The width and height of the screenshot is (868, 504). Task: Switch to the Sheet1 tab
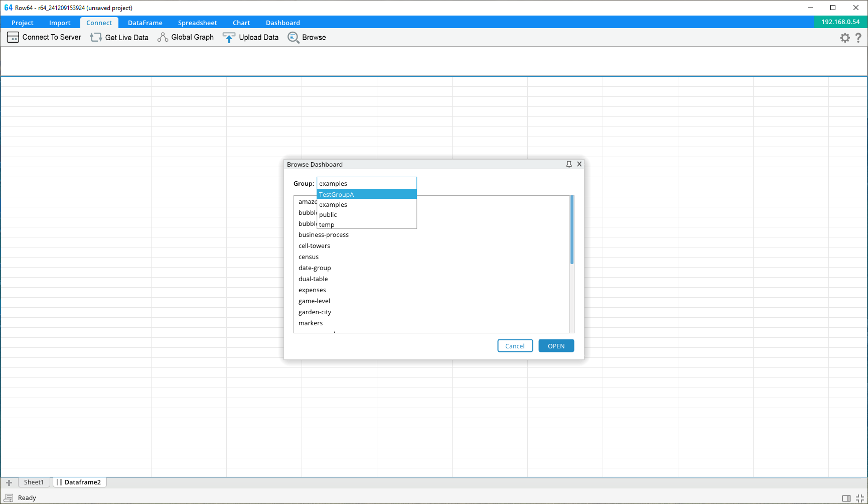pyautogui.click(x=34, y=482)
